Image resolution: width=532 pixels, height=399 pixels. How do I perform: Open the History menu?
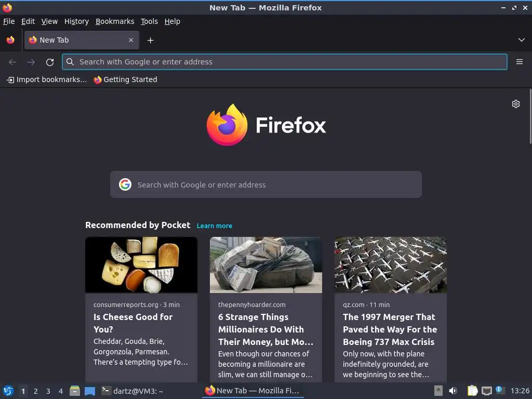(77, 21)
